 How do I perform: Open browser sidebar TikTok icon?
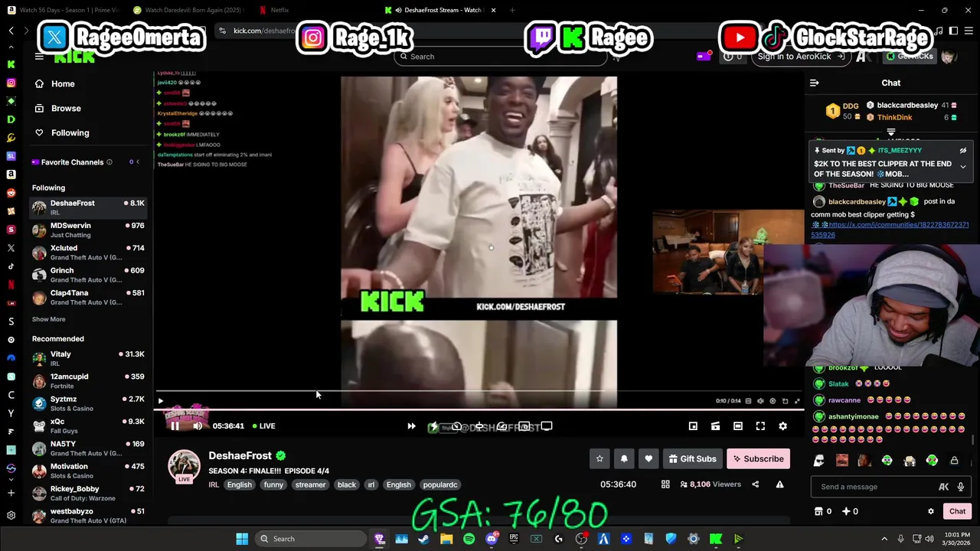pos(11,266)
